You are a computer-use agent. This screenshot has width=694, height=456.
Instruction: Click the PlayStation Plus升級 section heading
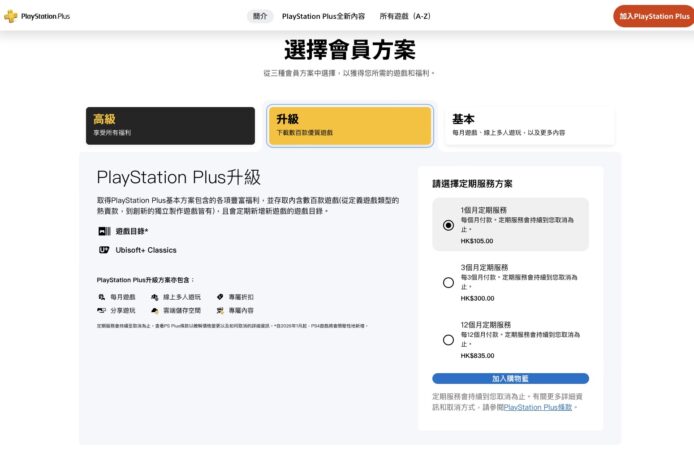[179, 178]
